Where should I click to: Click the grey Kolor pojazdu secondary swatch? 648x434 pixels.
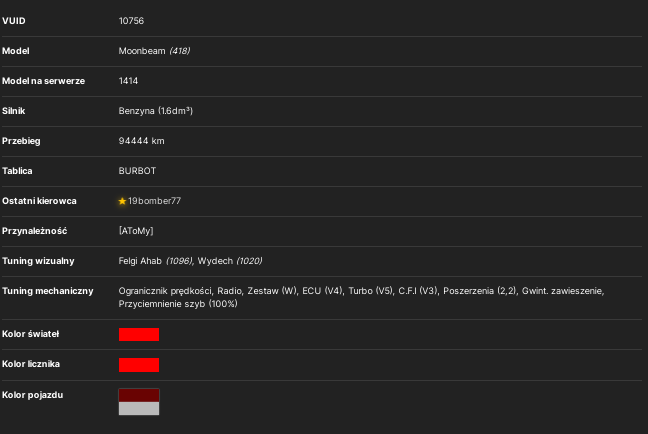139,408
